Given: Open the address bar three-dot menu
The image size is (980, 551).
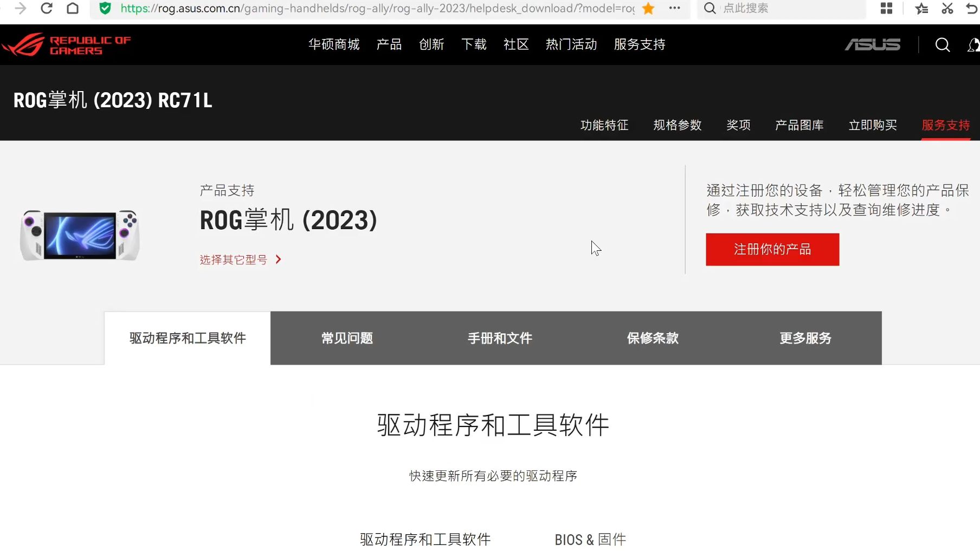Looking at the screenshot, I should coord(674,8).
